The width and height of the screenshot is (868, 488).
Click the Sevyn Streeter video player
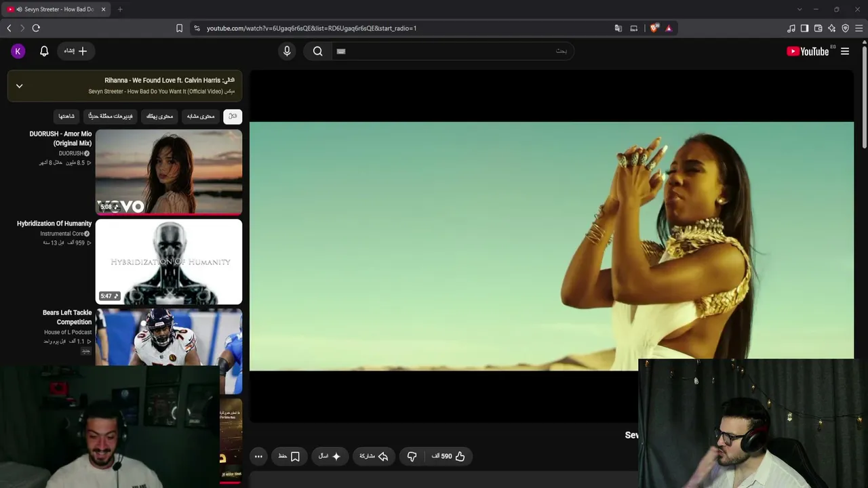click(x=551, y=246)
